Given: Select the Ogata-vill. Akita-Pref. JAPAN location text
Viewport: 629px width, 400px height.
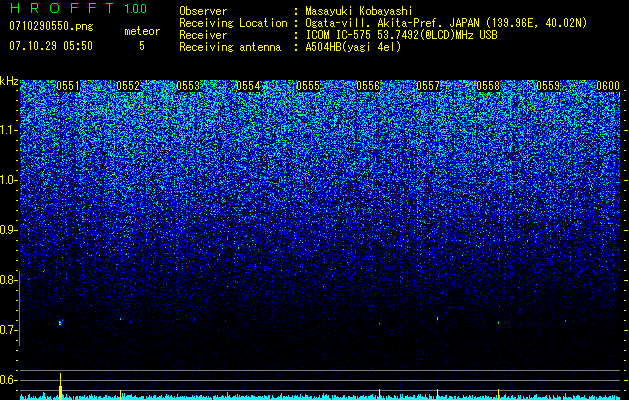Looking at the screenshot, I should tap(446, 23).
